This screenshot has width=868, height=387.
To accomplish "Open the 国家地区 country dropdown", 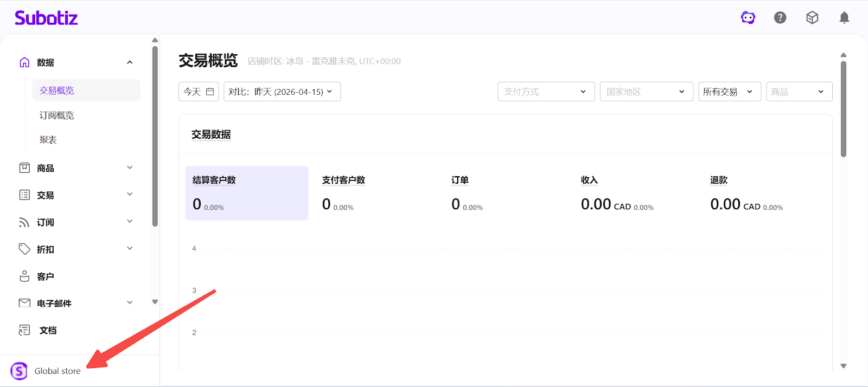I will 646,92.
